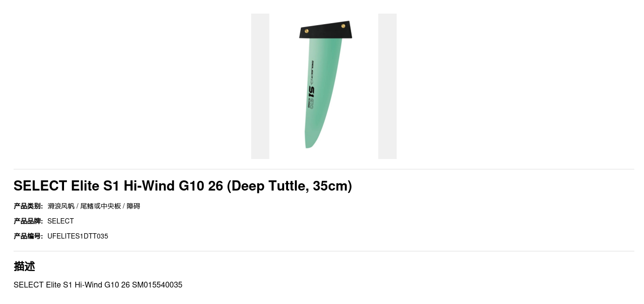
Task: Open the 尾鳍或中央板 category link
Action: pyautogui.click(x=101, y=206)
